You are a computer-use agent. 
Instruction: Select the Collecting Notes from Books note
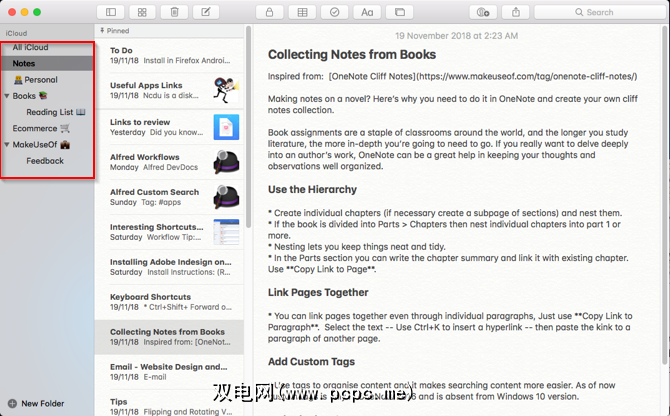coord(169,337)
